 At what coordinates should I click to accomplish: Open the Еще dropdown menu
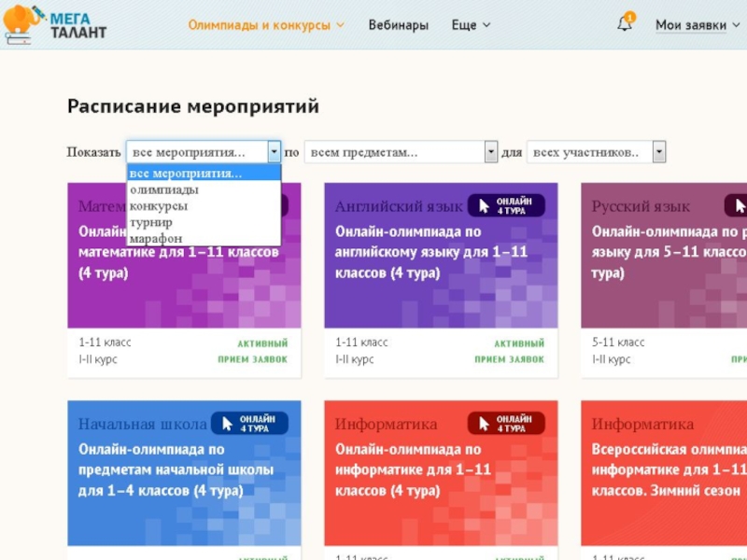click(x=471, y=25)
